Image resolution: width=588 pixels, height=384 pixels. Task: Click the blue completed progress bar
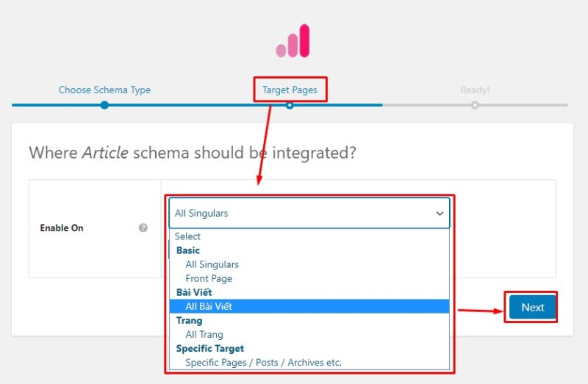point(197,105)
